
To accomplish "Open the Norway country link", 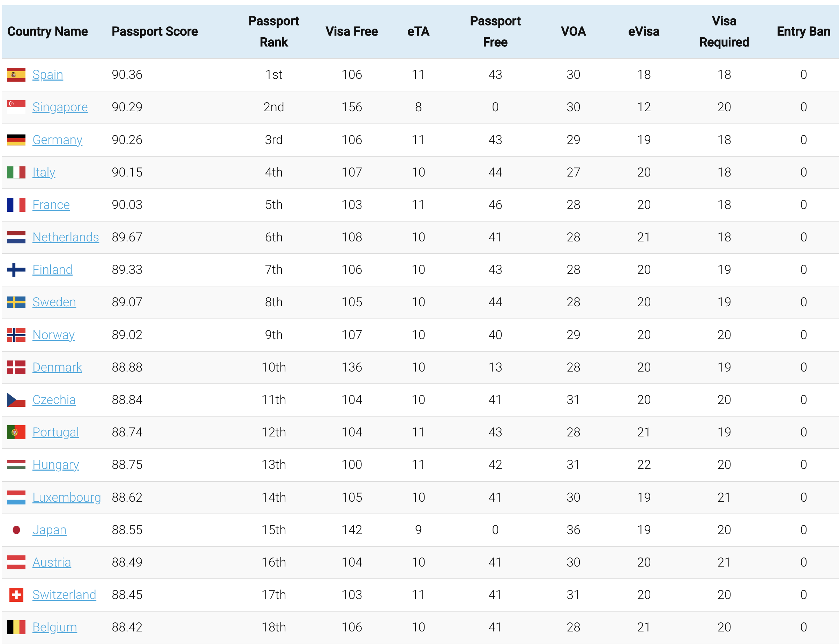I will coord(53,335).
